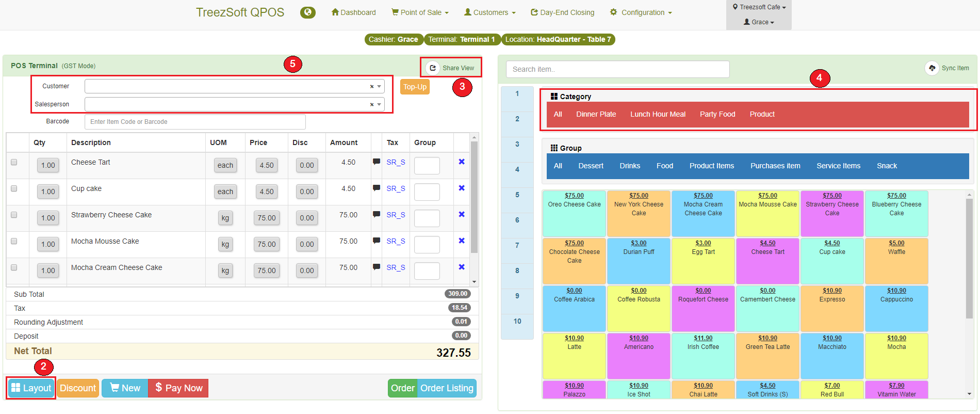Click the orange Top-Up button
980x414 pixels.
tap(415, 87)
